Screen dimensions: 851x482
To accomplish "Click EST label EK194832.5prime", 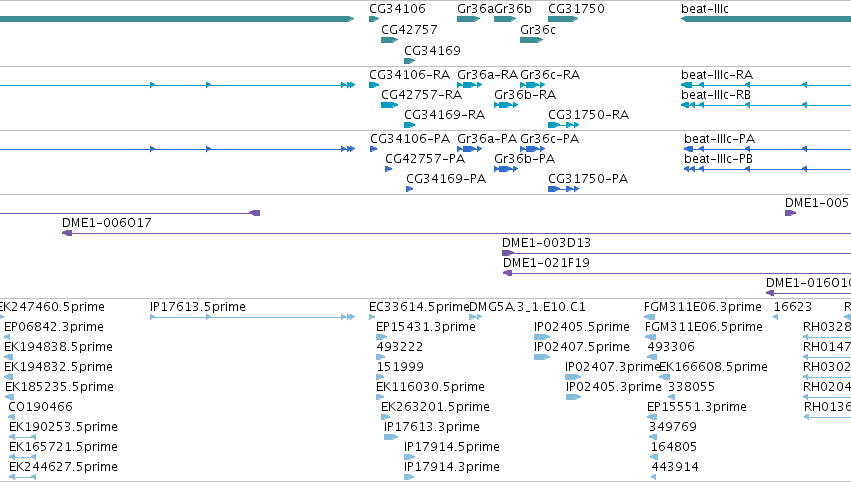I will click(59, 366).
